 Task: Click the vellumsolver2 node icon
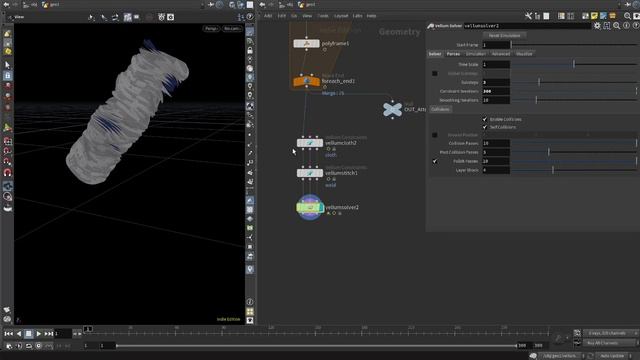coord(310,207)
